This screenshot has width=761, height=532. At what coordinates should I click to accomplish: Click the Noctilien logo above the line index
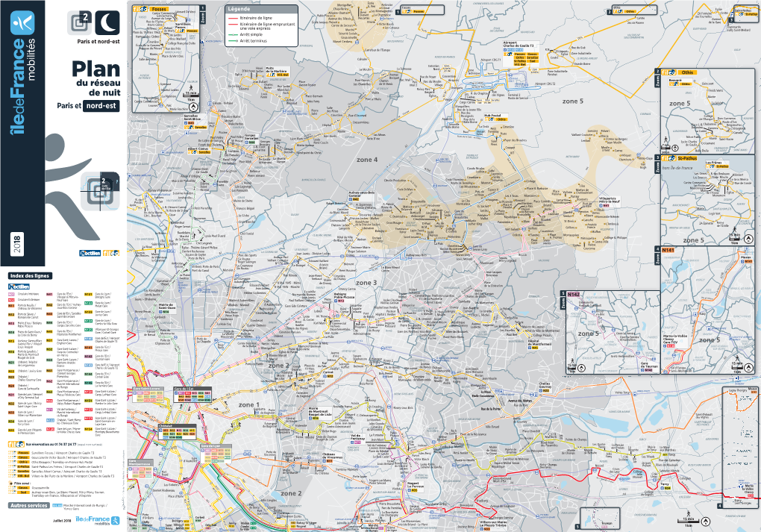pyautogui.click(x=20, y=285)
